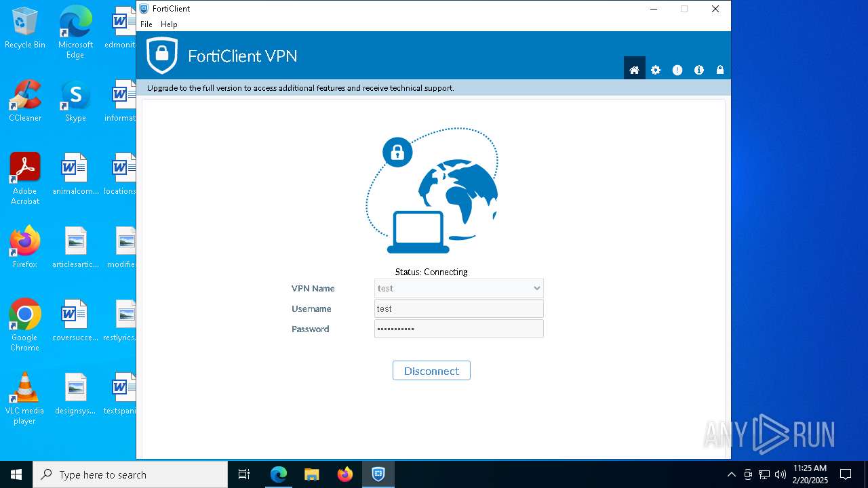Open Edge from the taskbar
Screen dimensions: 868x488
(279, 474)
